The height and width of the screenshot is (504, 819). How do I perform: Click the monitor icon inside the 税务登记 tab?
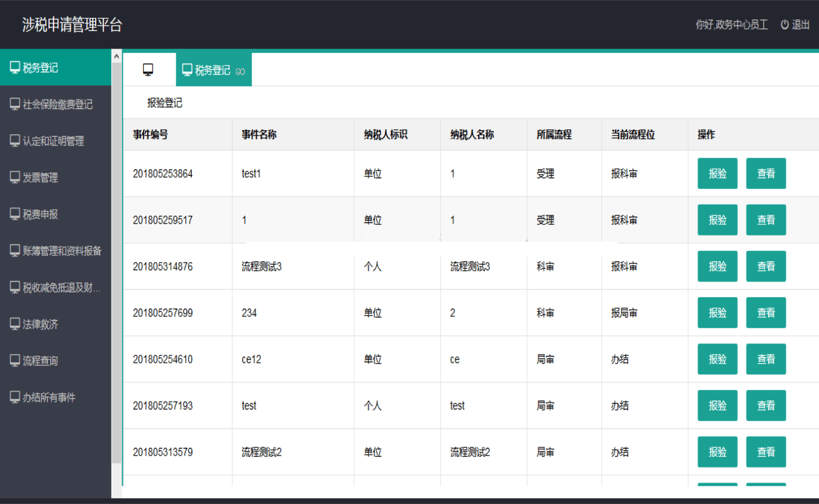[186, 69]
